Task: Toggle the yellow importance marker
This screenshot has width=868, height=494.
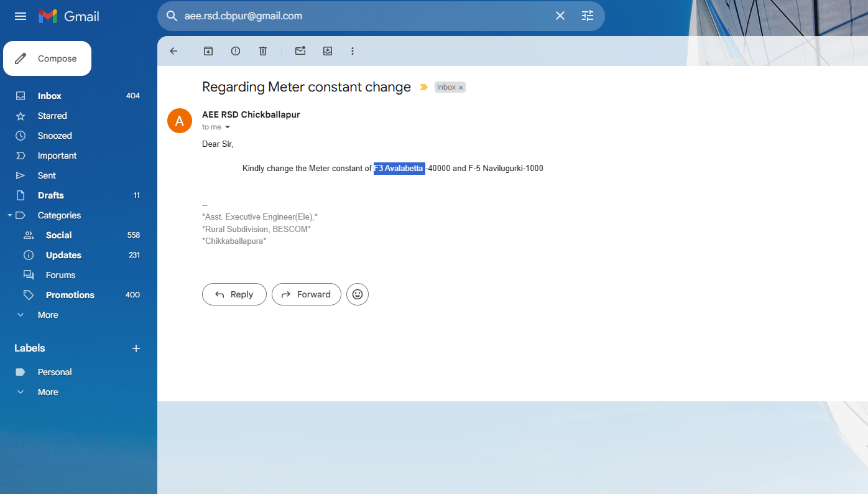Action: pos(424,88)
